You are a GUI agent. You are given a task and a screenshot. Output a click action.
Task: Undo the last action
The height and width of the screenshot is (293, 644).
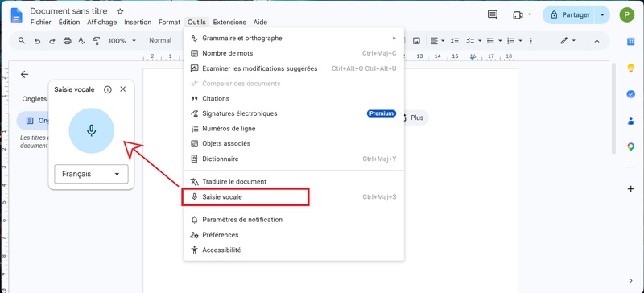(37, 41)
